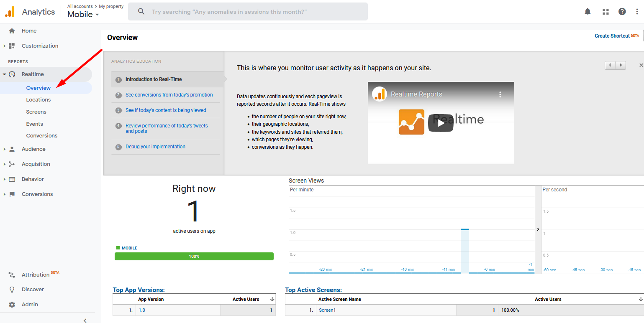Expand the Acquisition section

[5, 164]
